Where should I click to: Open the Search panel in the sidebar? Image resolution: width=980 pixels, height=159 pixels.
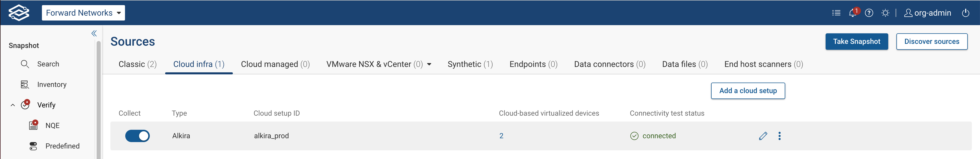click(48, 64)
